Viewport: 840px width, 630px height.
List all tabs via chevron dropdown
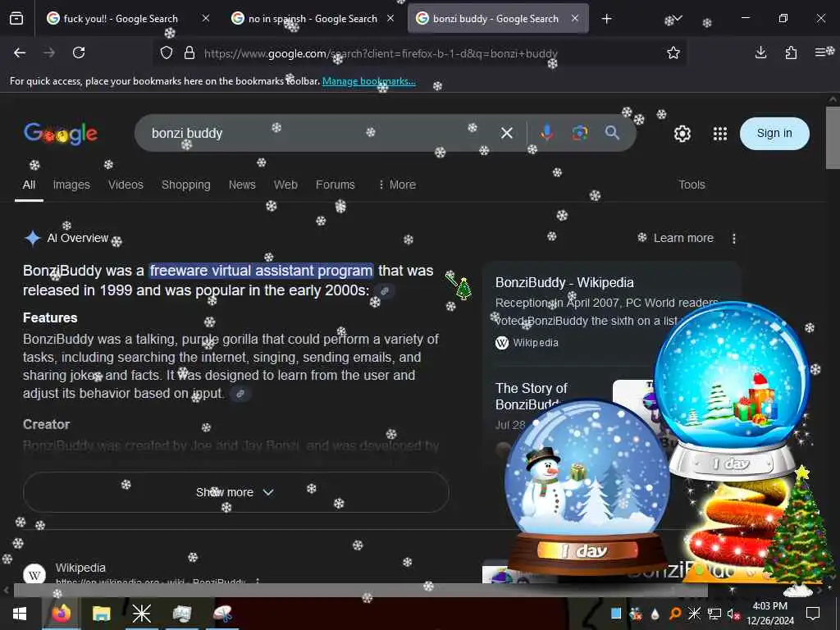click(x=677, y=18)
